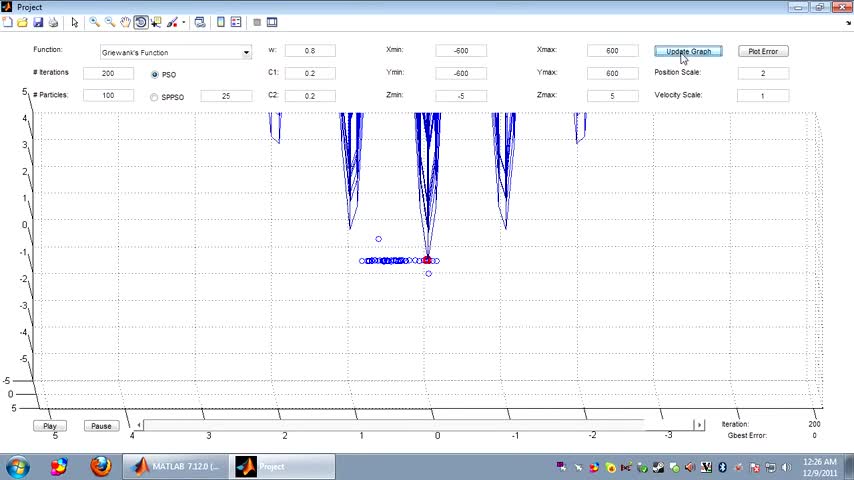The image size is (854, 480).
Task: Click the Xmin input field
Action: pyautogui.click(x=461, y=51)
